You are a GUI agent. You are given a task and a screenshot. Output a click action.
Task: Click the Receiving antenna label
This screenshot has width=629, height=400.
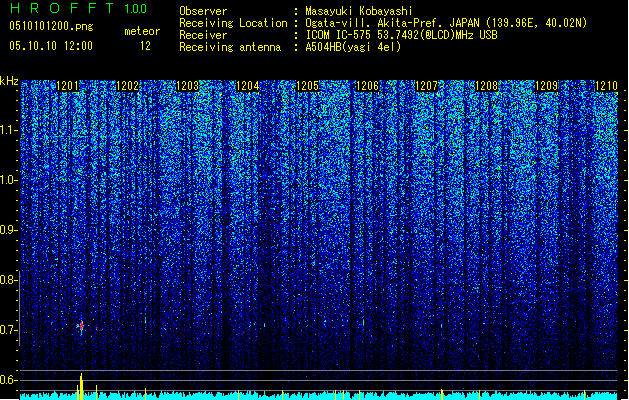point(230,47)
